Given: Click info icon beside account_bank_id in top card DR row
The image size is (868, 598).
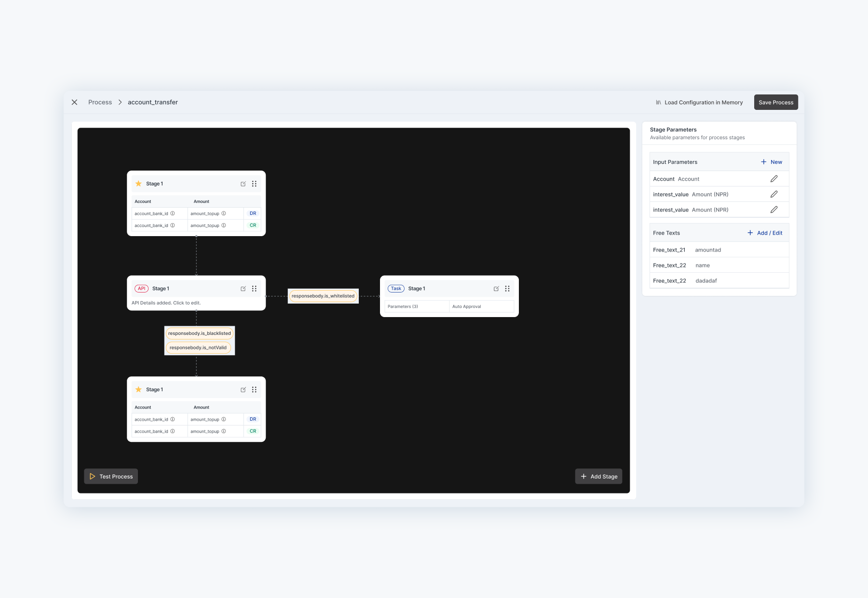Looking at the screenshot, I should click(173, 213).
